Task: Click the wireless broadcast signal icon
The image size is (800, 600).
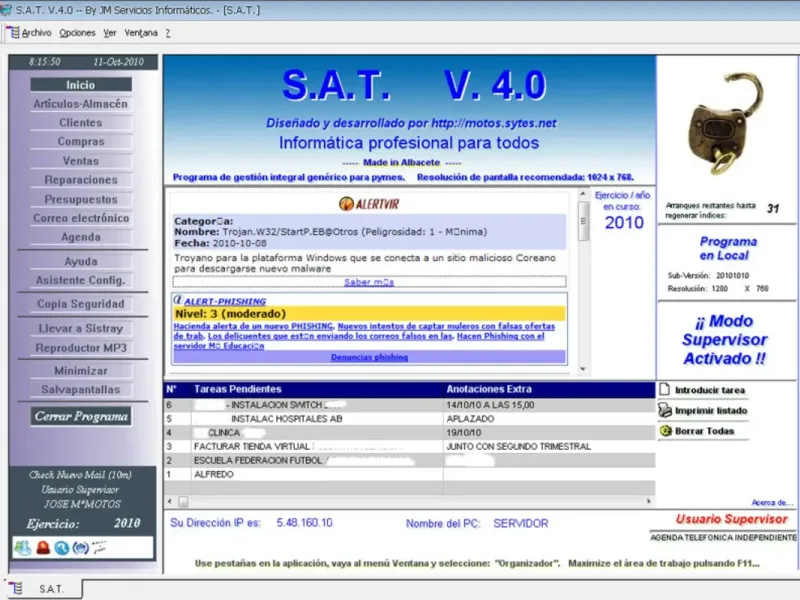Action: pyautogui.click(x=81, y=548)
